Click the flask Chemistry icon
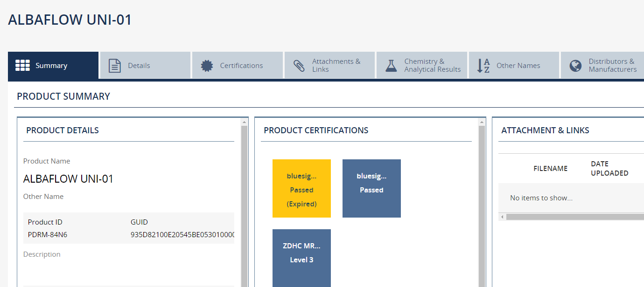Screen dimensions: 644x287 tap(391, 66)
